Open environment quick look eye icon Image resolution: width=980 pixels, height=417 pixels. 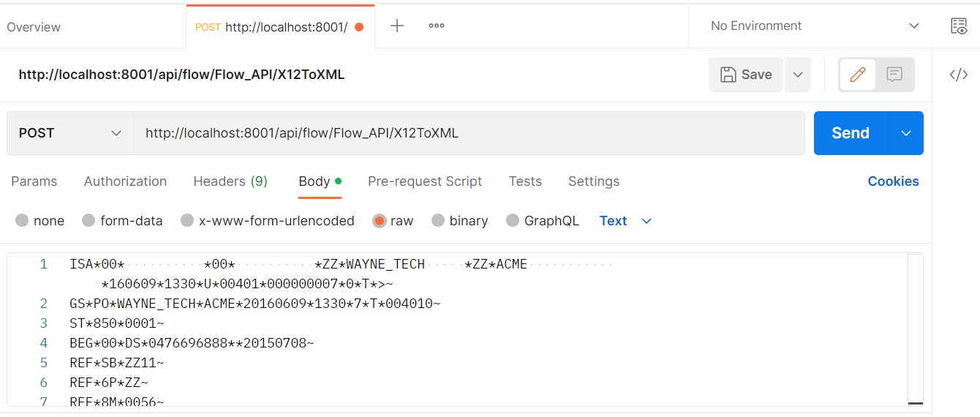point(959,26)
